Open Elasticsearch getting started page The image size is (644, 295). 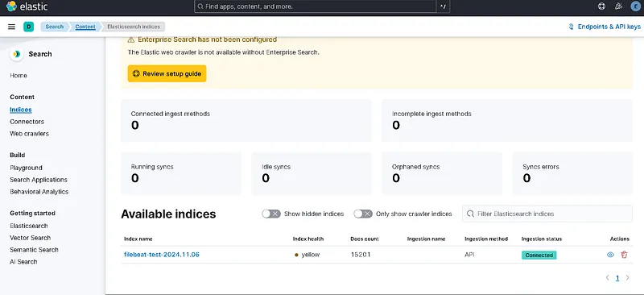(x=29, y=226)
